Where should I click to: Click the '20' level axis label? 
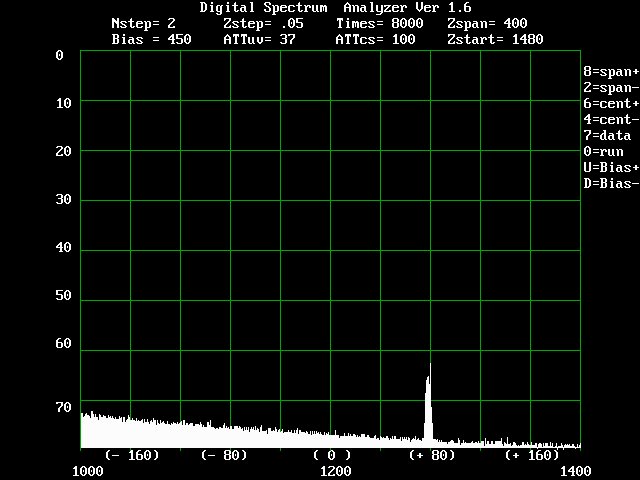63,151
